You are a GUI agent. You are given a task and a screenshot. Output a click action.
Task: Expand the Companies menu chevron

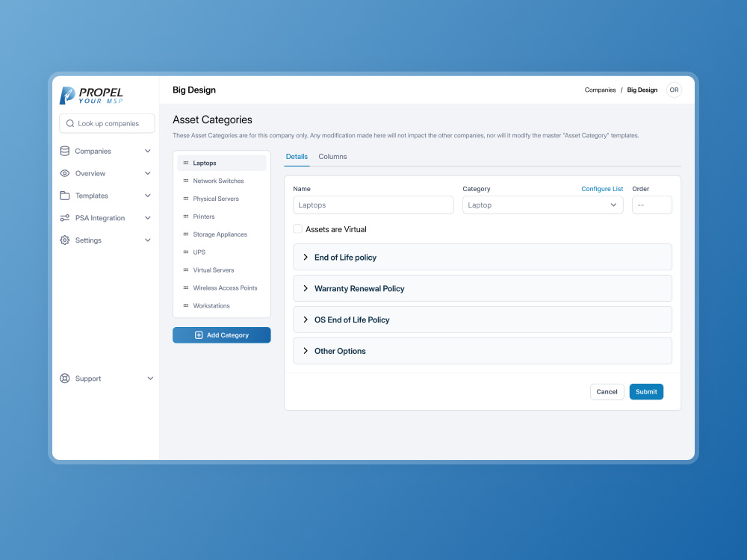[x=148, y=151]
